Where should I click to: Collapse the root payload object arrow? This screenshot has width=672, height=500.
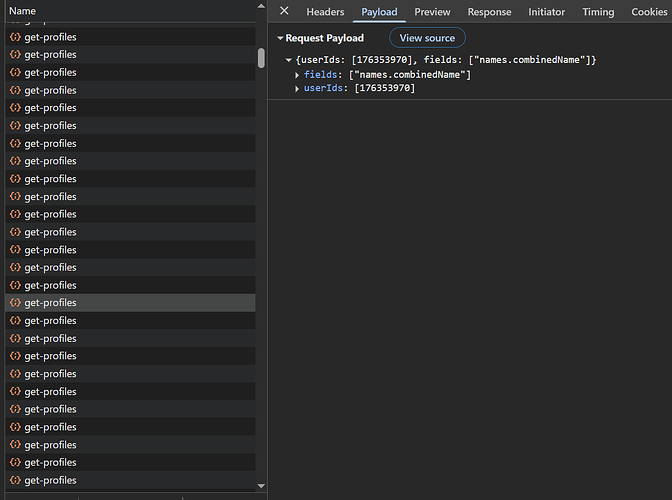click(x=289, y=60)
